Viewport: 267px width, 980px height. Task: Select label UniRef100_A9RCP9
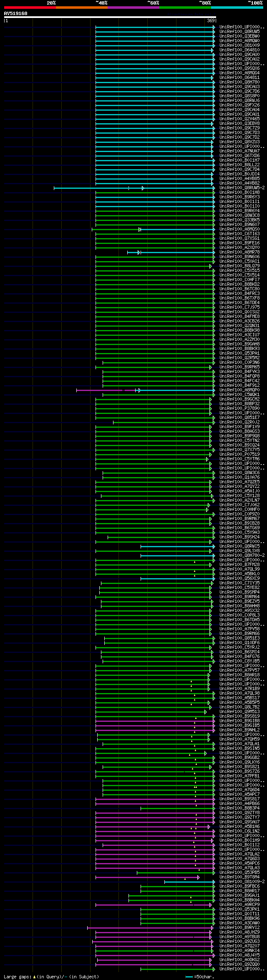click(x=239, y=904)
